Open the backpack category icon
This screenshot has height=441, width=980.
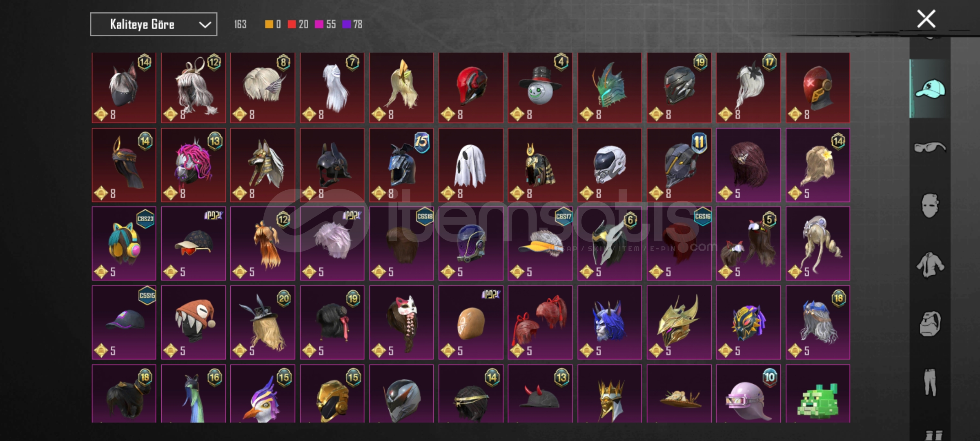pos(930,324)
